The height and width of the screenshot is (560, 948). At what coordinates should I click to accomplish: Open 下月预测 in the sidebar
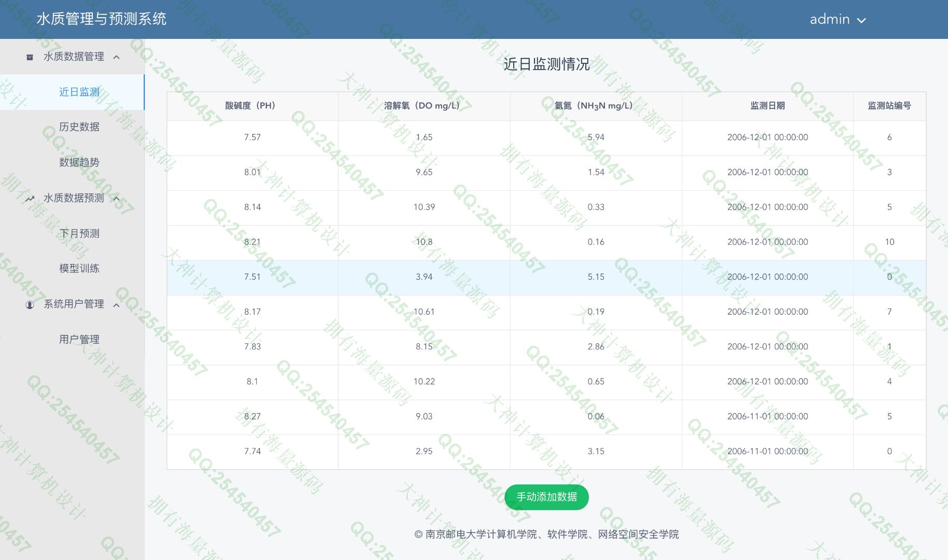coord(79,233)
